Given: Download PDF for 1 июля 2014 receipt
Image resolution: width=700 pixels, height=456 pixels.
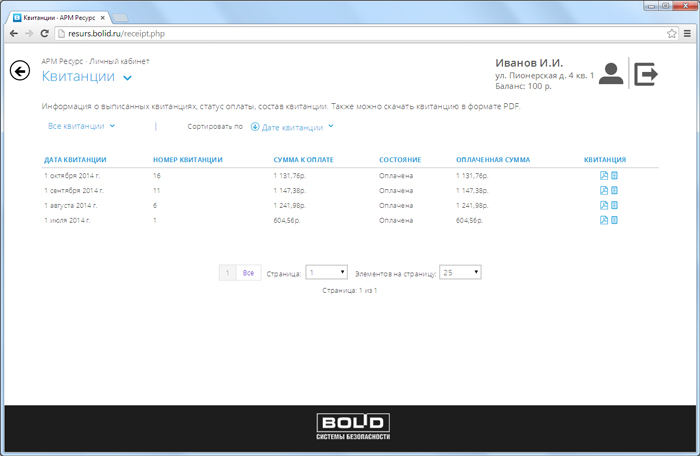Looking at the screenshot, I should tap(604, 220).
